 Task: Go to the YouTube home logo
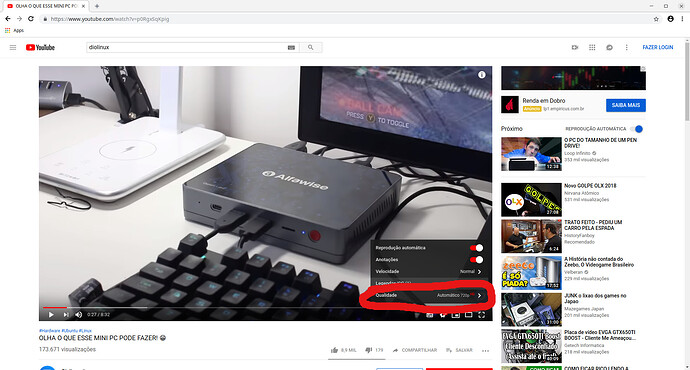pyautogui.click(x=40, y=48)
